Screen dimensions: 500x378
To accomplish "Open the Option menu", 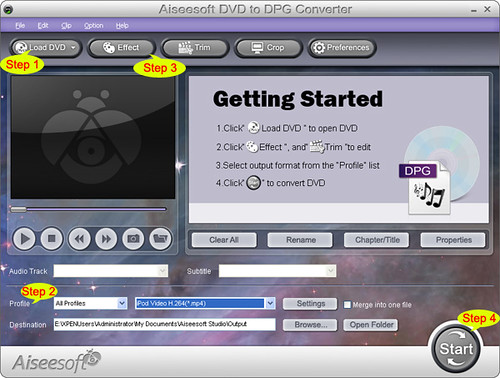I will pyautogui.click(x=94, y=26).
